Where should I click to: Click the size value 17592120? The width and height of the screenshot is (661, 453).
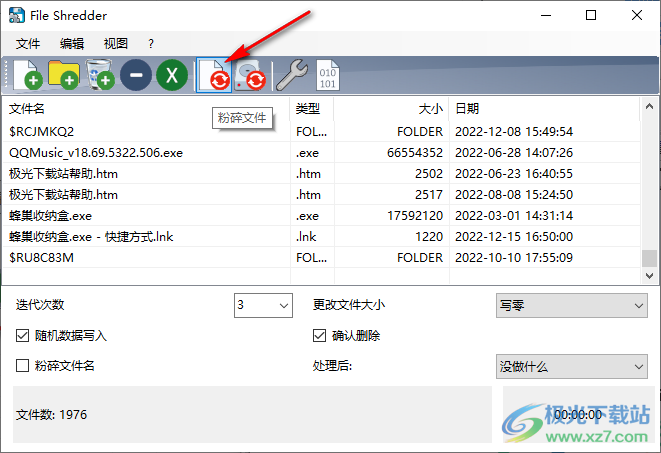point(415,216)
